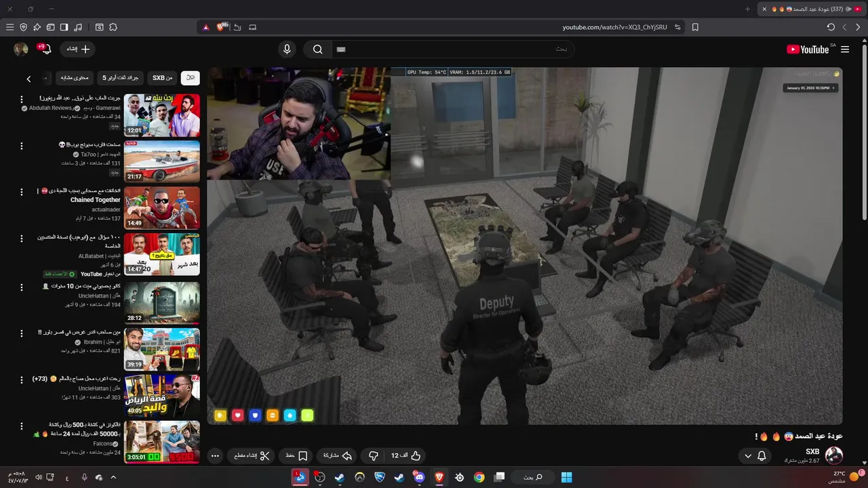The width and height of the screenshot is (868, 488).
Task: Open the Chained Together video title
Action: [x=79, y=195]
